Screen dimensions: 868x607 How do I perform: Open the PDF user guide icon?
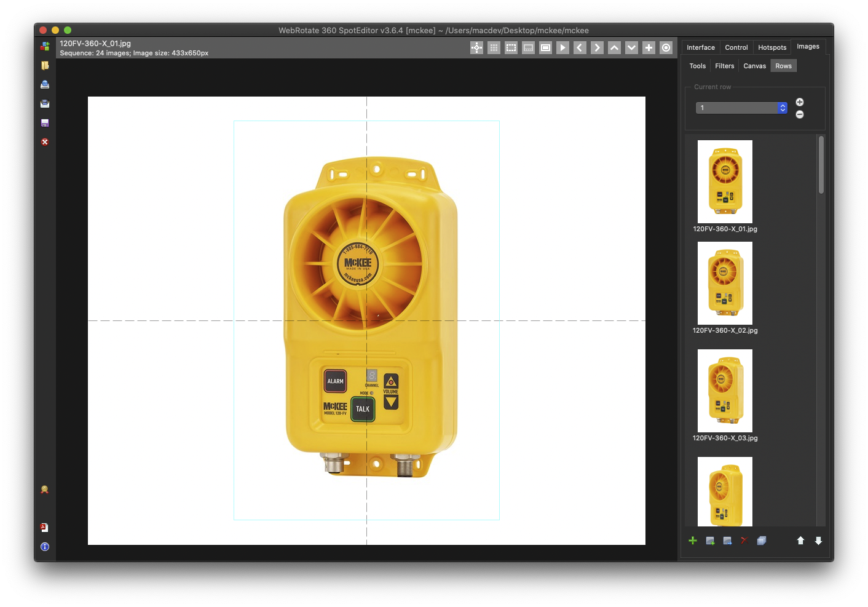pyautogui.click(x=45, y=528)
